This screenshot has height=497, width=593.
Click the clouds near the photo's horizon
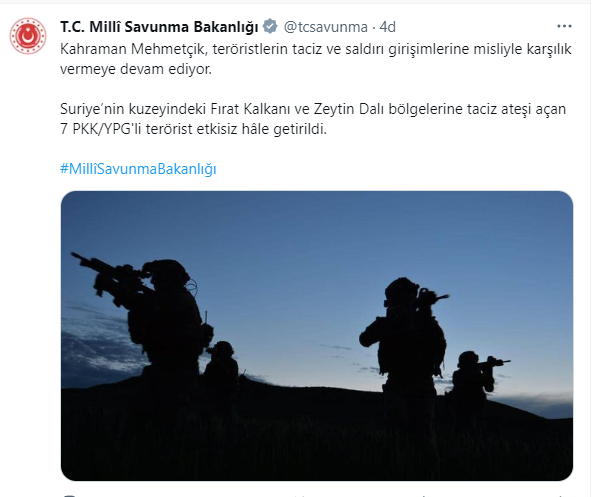tap(98, 346)
